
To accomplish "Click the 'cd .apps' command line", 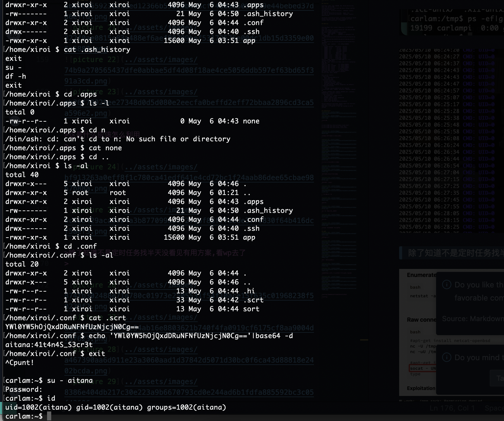I will (51, 94).
